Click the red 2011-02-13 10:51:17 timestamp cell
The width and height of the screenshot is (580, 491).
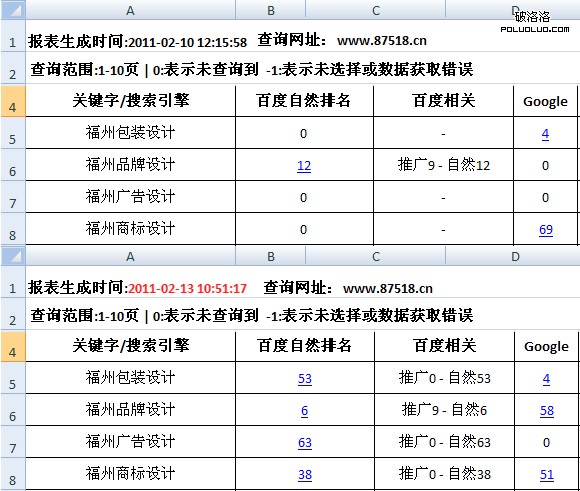[187, 288]
